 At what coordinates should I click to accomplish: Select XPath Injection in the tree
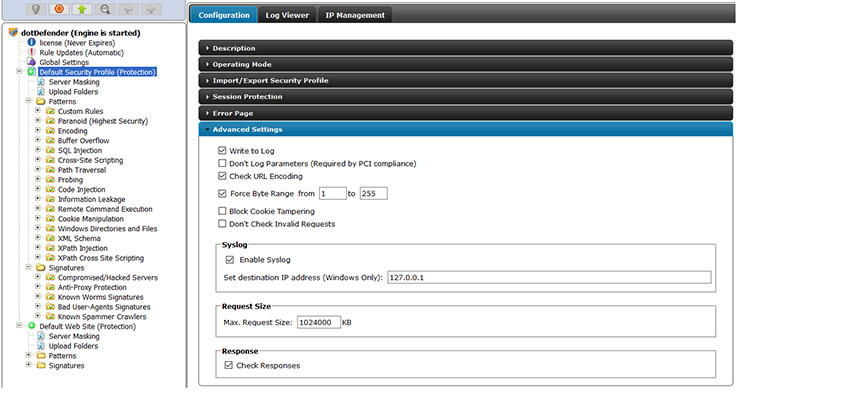[83, 248]
